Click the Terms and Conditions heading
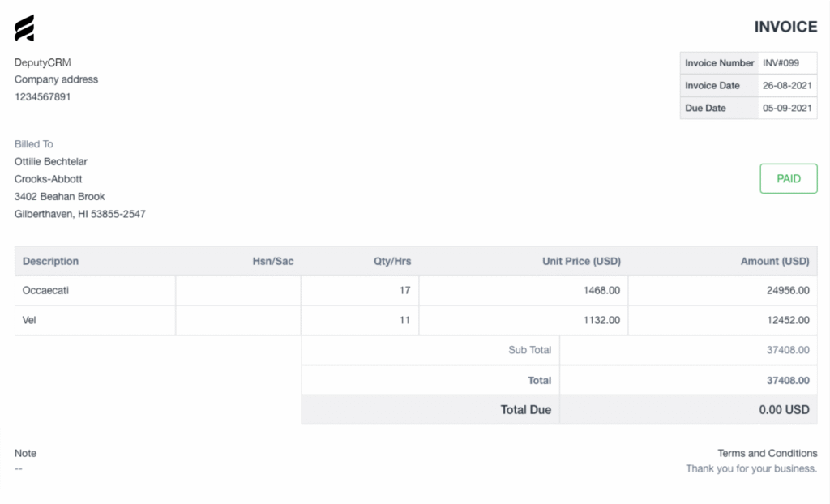Screen dimensions: 830x504 pos(767,453)
